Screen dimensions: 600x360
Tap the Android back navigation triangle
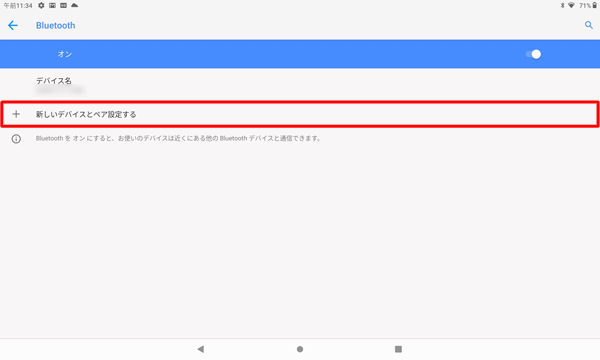201,349
